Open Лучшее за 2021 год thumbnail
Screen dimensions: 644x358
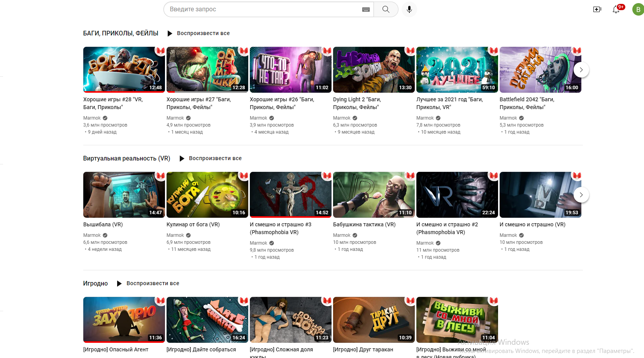pos(457,70)
